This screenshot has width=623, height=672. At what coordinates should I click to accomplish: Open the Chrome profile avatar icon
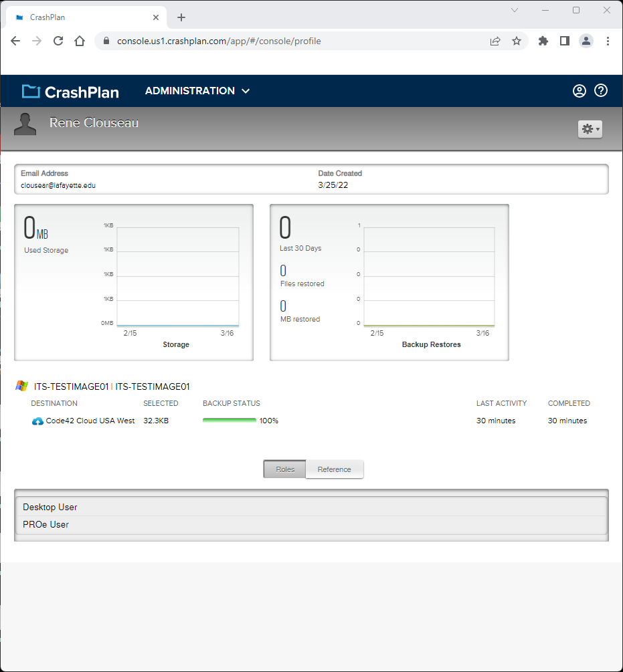[x=586, y=41]
